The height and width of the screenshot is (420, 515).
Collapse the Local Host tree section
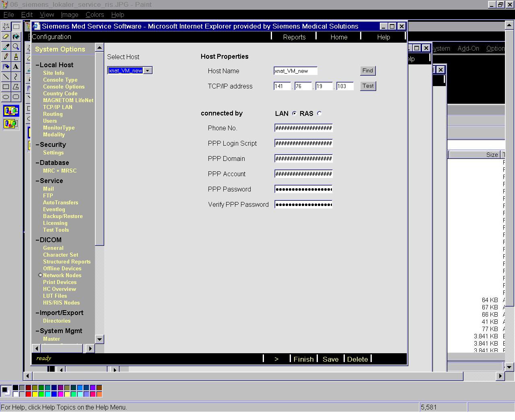(x=37, y=65)
